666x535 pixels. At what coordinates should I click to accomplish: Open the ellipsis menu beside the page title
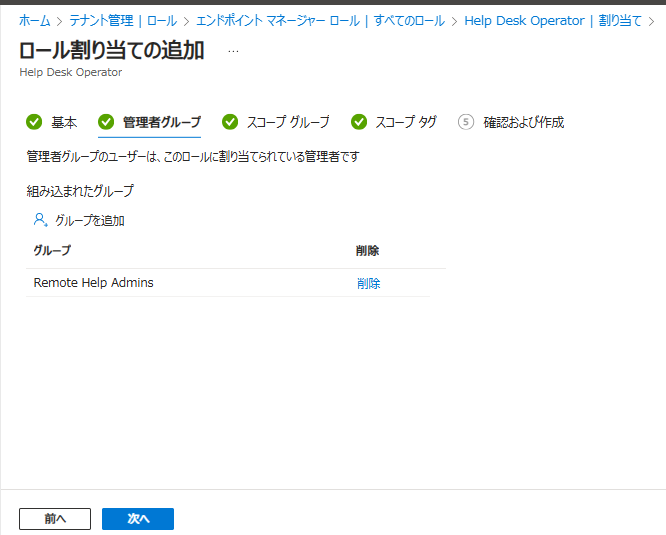click(233, 51)
